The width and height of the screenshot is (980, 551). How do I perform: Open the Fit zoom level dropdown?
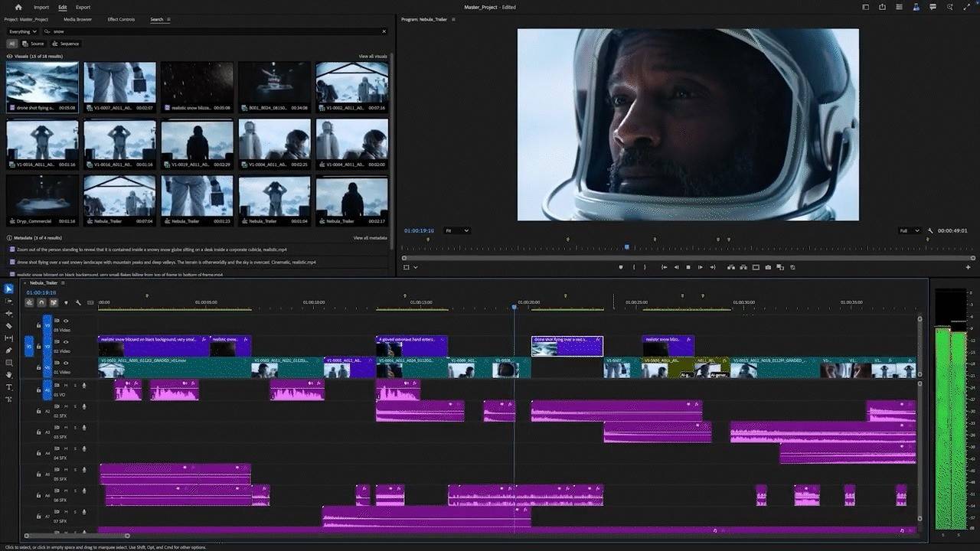(x=457, y=230)
